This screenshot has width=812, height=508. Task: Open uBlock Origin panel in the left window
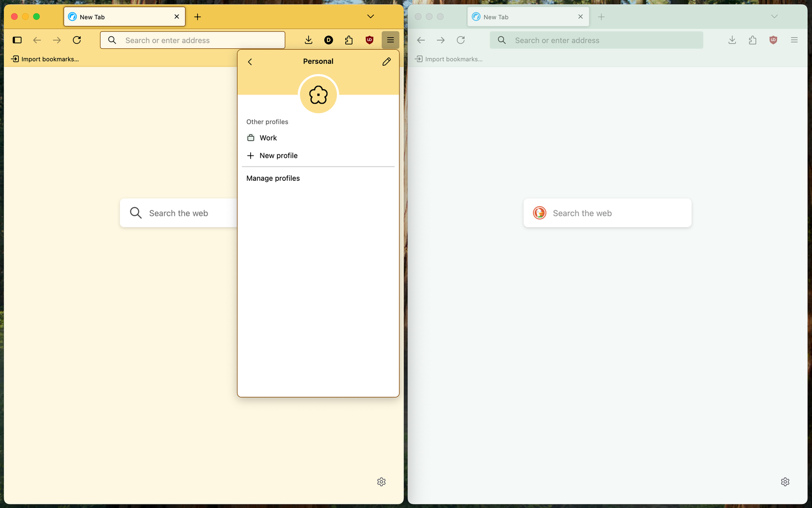coord(369,40)
